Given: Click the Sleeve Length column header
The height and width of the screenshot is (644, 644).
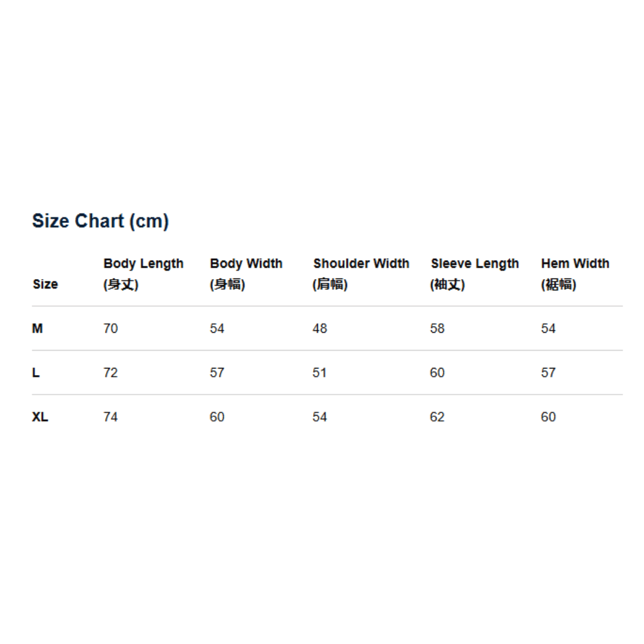Looking at the screenshot, I should [475, 274].
